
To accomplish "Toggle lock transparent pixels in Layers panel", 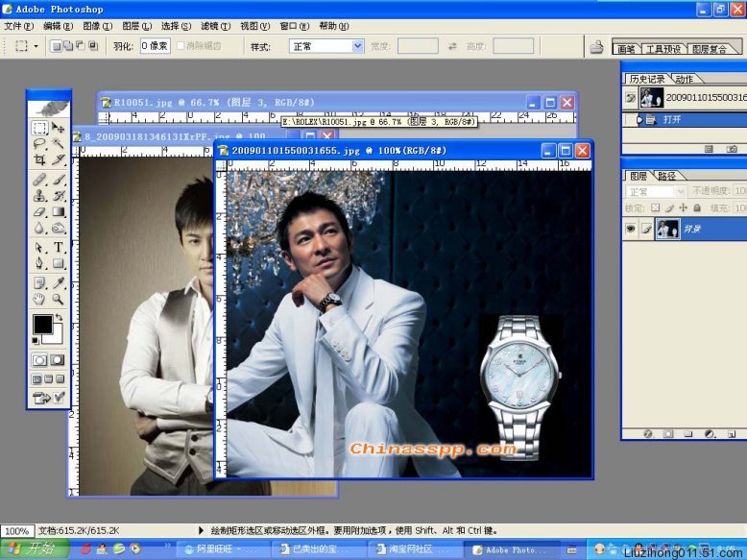I will [656, 207].
